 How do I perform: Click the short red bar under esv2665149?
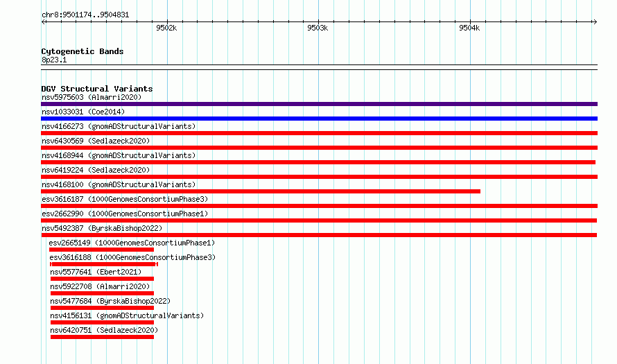point(101,250)
